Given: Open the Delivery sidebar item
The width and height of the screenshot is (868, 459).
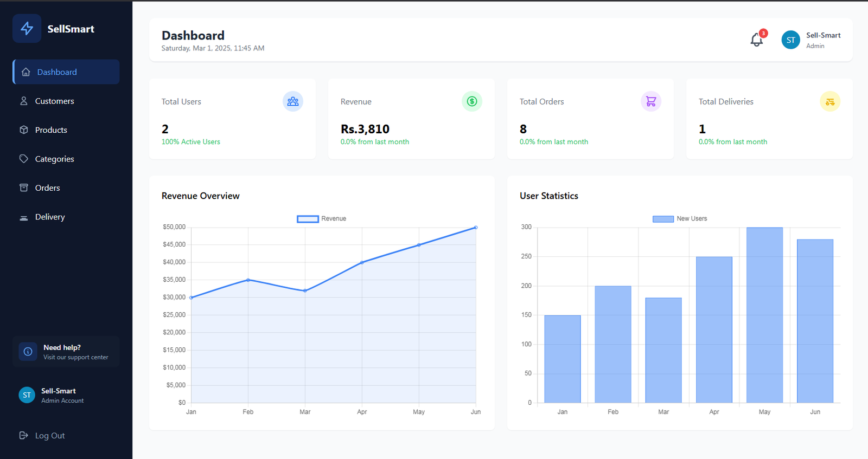Looking at the screenshot, I should coord(50,217).
